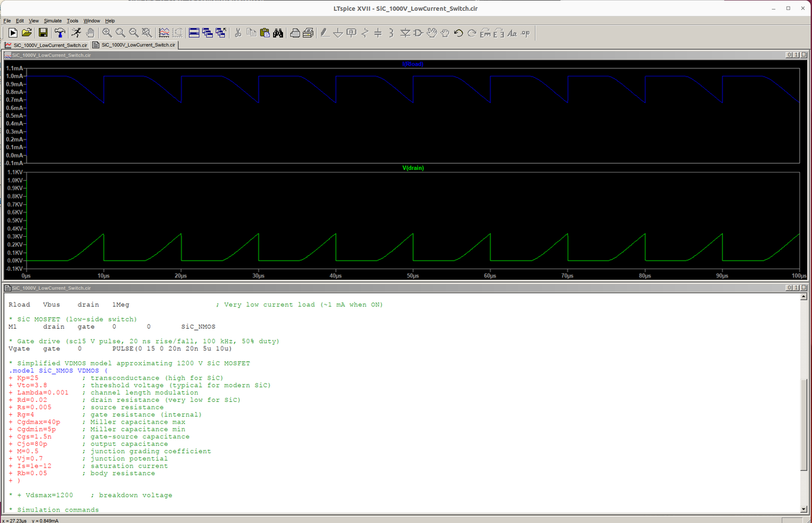Click the New Schematic toolbar icon
This screenshot has height=523, width=812.
pos(13,33)
